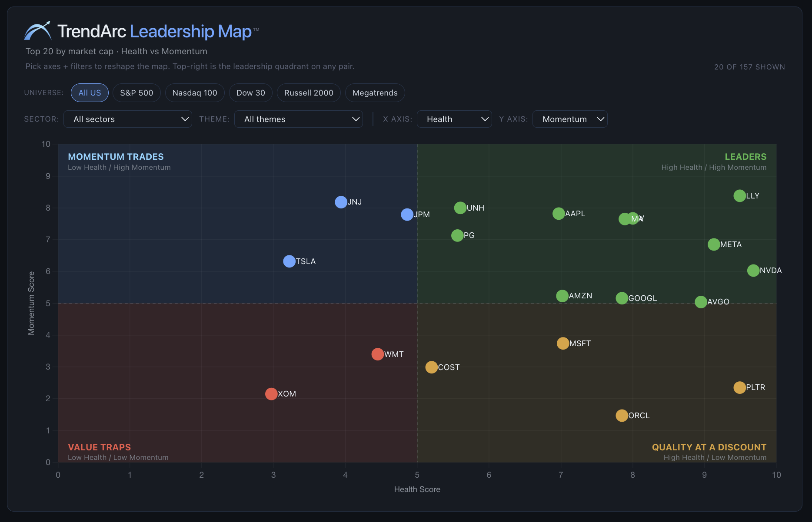Select the WMT red dot

click(378, 354)
